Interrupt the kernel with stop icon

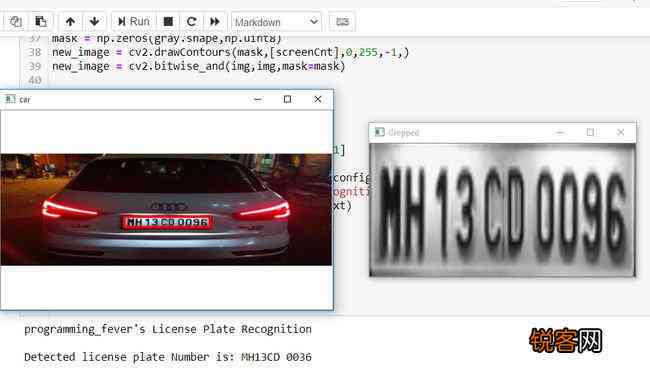(168, 22)
